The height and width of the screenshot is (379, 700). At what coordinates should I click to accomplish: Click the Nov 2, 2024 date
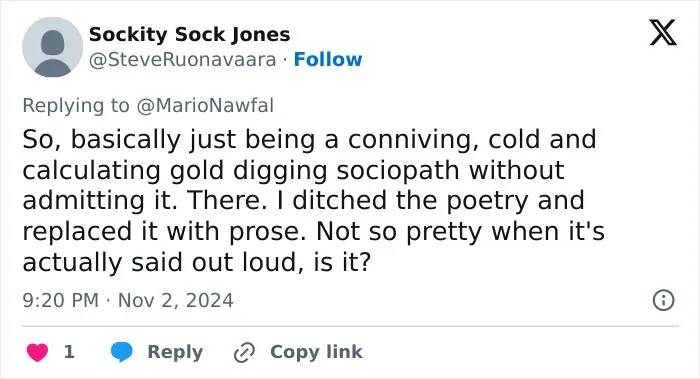tap(175, 300)
